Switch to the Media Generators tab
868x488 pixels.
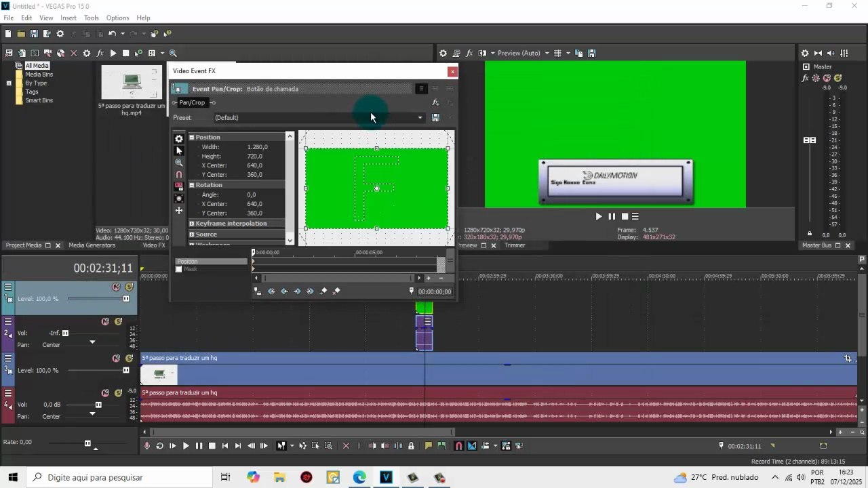click(92, 245)
